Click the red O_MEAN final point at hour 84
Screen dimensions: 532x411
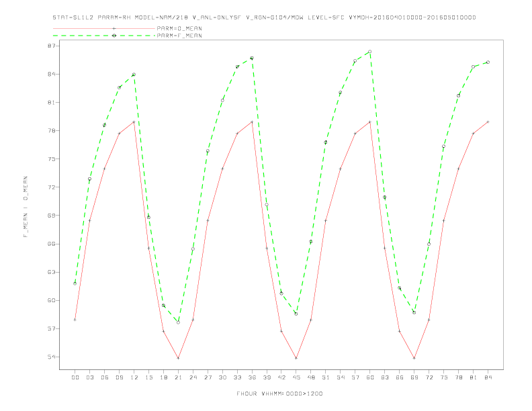pyautogui.click(x=488, y=122)
